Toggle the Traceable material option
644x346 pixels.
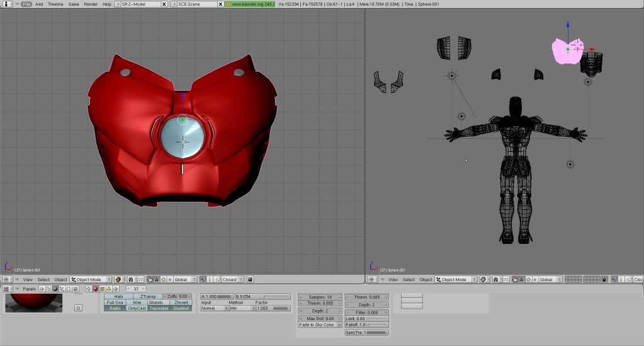point(159,308)
